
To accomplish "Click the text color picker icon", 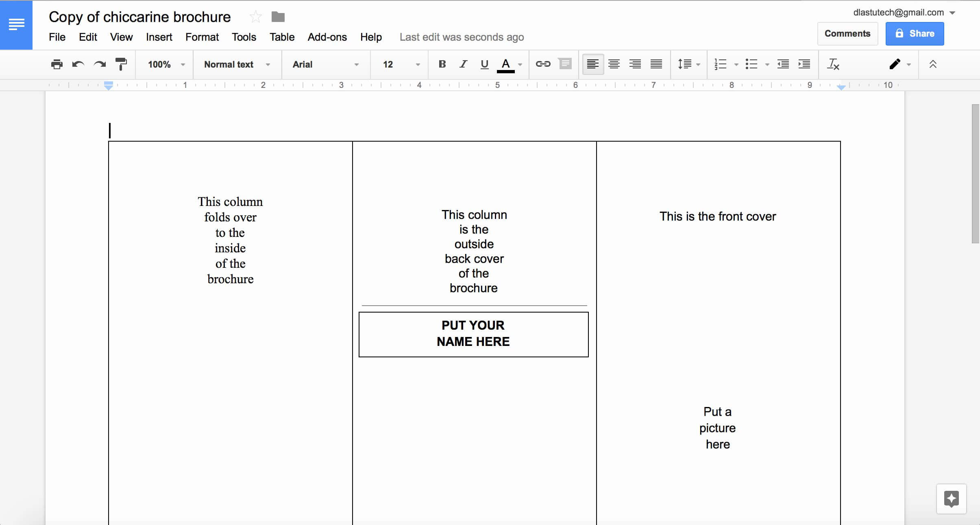I will pos(505,64).
